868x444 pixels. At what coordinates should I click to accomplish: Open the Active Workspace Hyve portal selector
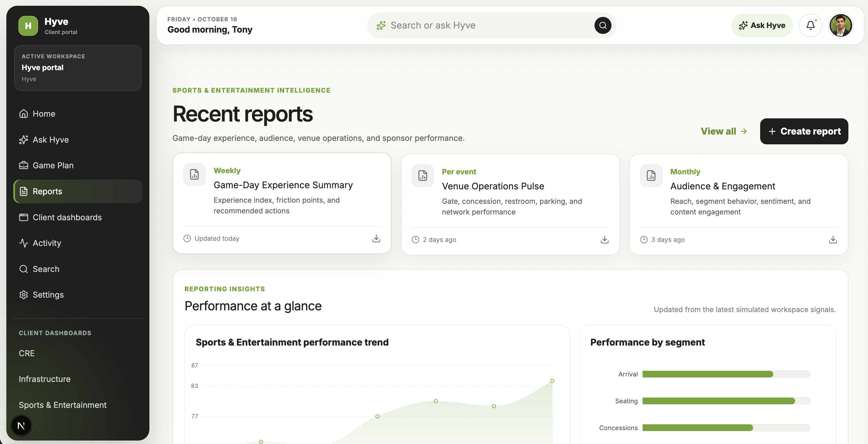pyautogui.click(x=78, y=68)
